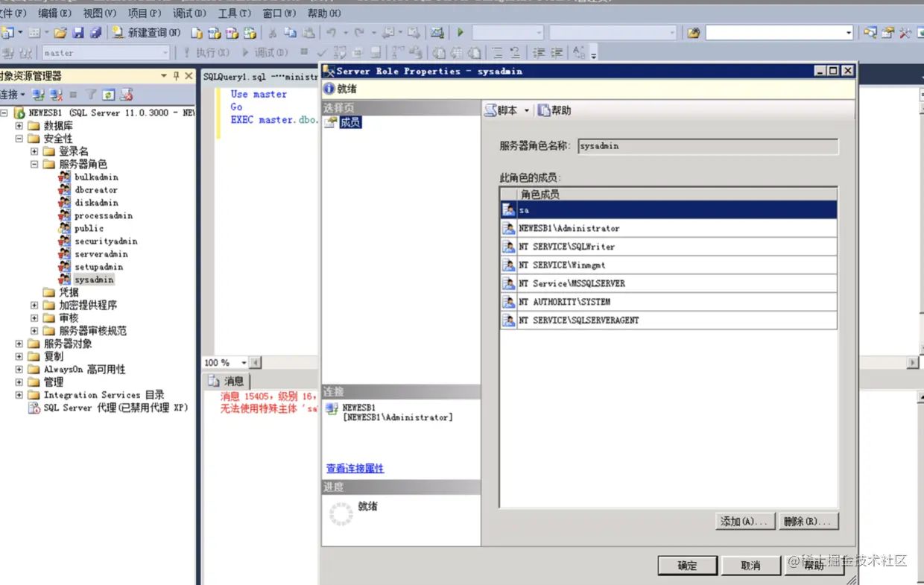The width and height of the screenshot is (924, 585).
Task: Click the Toolbox wrench icon at toolbar right
Action: [x=905, y=33]
